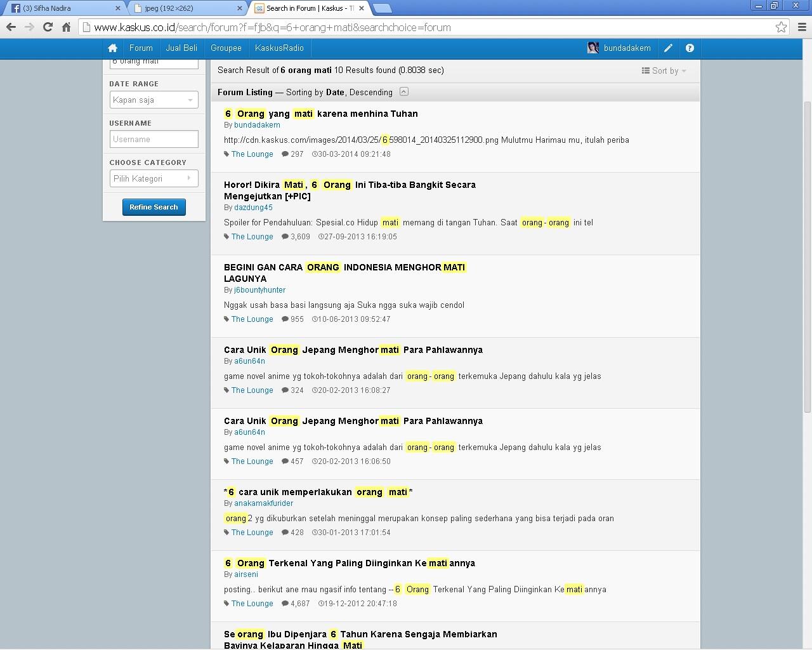Open the Groupee menu
812x650 pixels.
pos(226,48)
